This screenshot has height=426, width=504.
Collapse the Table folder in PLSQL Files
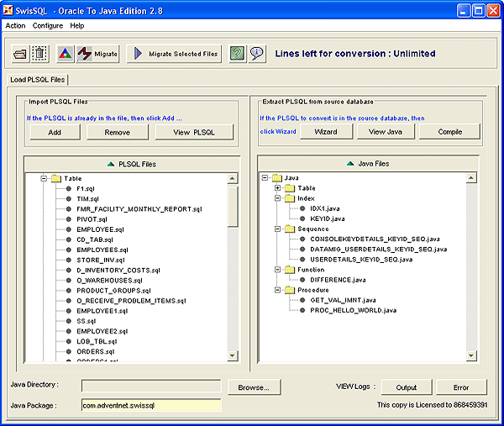[44, 178]
